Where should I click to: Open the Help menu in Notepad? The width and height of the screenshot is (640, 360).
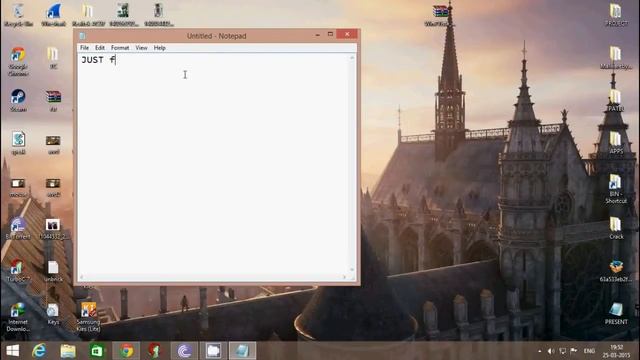point(160,48)
